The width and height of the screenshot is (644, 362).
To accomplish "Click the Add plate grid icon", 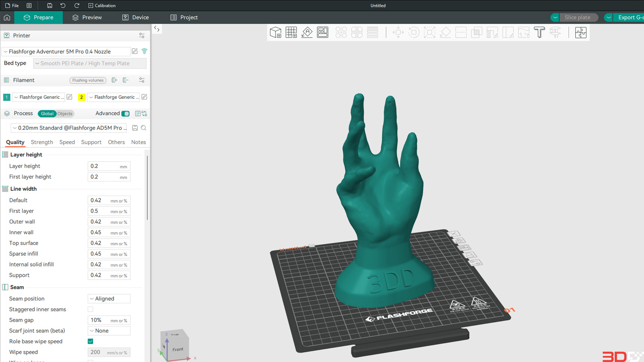I will (x=291, y=33).
